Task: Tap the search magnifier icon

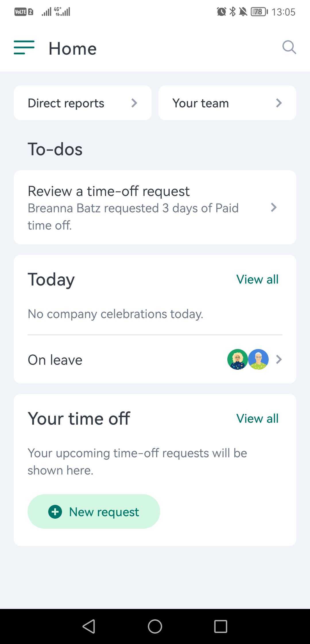Action: click(289, 47)
